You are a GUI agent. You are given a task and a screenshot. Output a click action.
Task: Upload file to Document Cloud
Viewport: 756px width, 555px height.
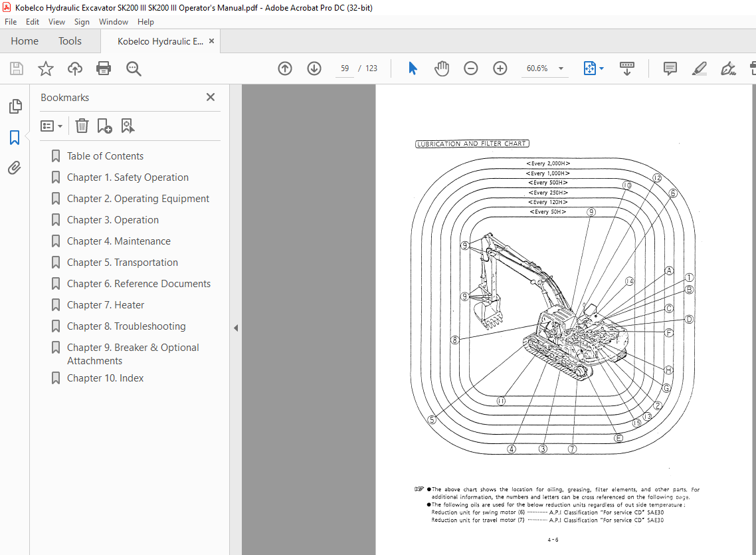(x=74, y=68)
